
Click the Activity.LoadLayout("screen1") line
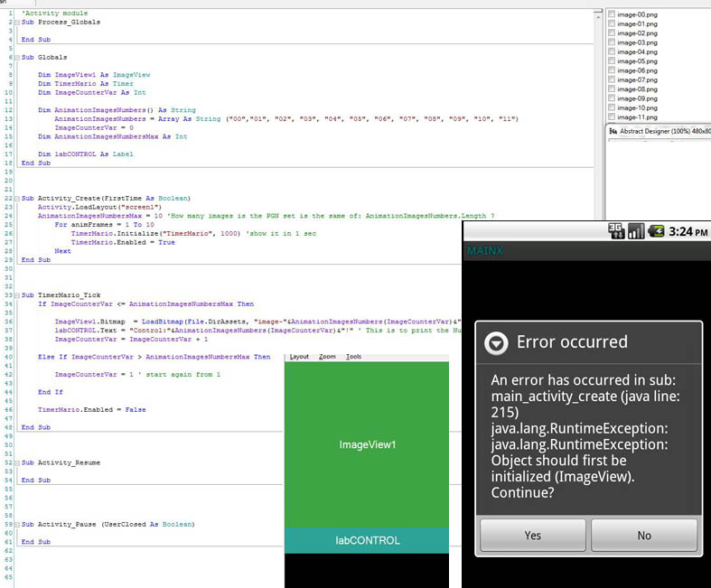click(x=99, y=207)
